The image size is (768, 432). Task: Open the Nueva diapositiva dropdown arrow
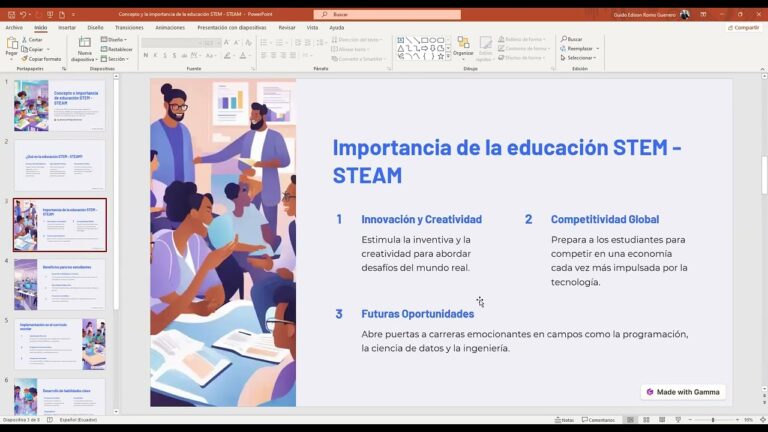pos(96,59)
